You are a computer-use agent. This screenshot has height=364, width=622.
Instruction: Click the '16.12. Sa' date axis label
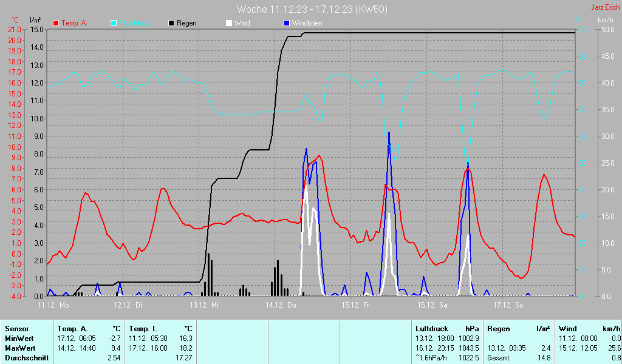click(x=432, y=305)
